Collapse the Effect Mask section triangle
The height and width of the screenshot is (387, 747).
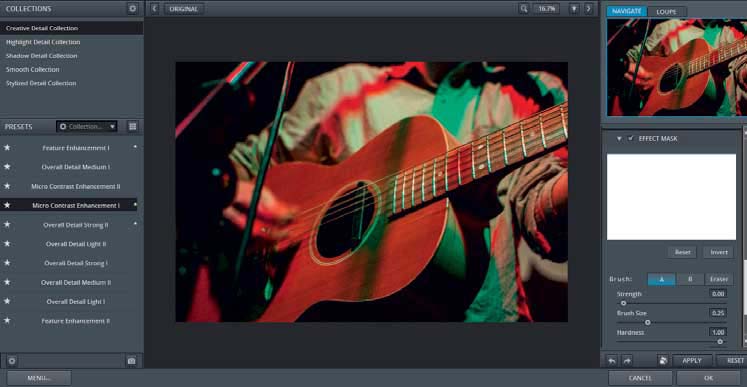619,139
